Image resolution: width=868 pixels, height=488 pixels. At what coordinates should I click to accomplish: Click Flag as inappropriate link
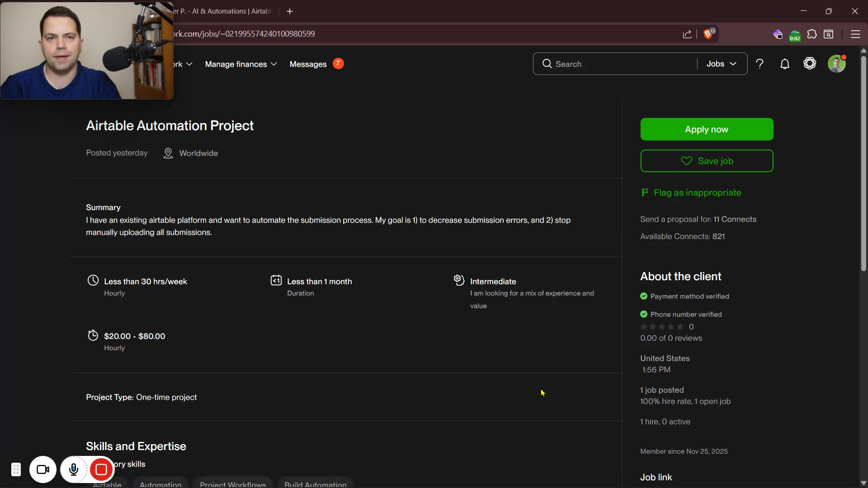[697, 192]
